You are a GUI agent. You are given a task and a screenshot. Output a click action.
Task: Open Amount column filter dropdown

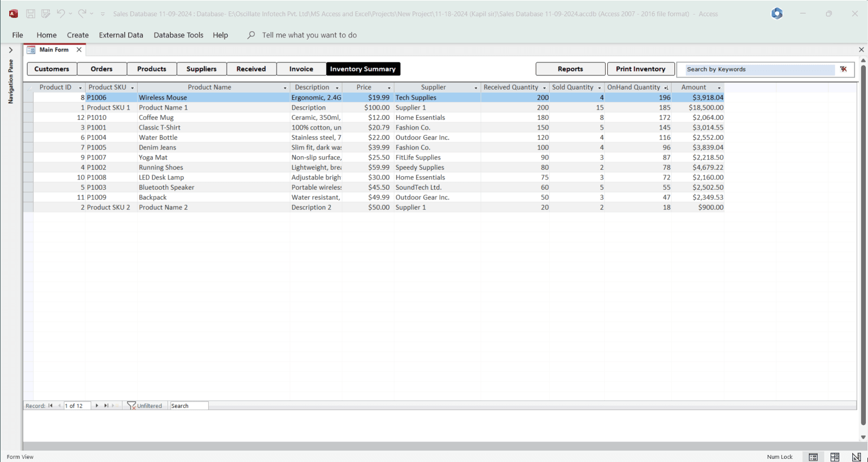click(719, 88)
